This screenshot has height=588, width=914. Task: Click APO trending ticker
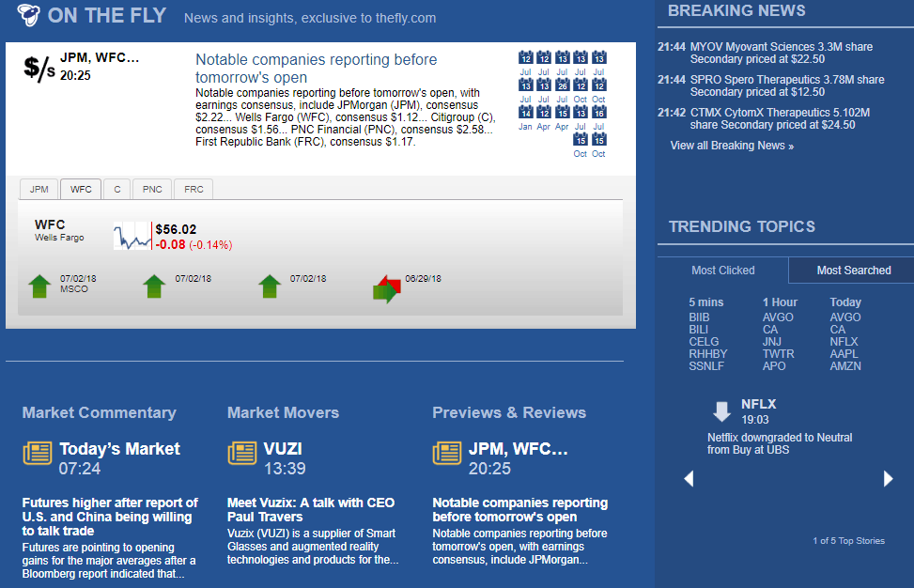[x=774, y=366]
